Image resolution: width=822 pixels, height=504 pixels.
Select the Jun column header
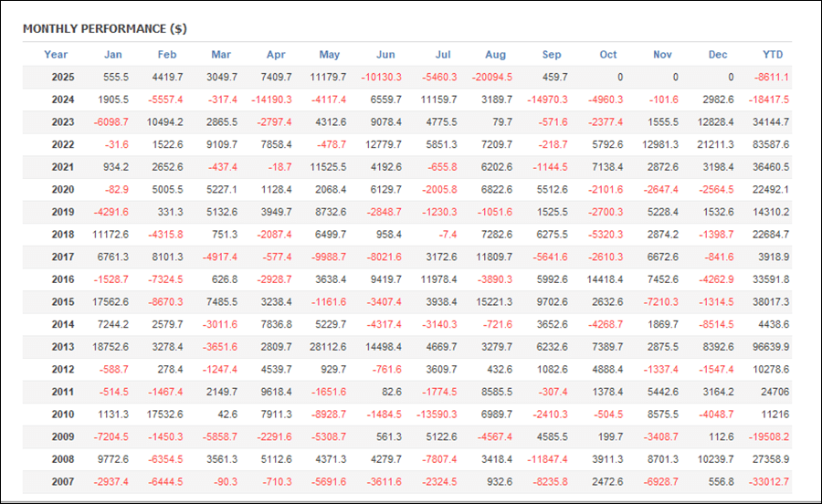[x=385, y=55]
